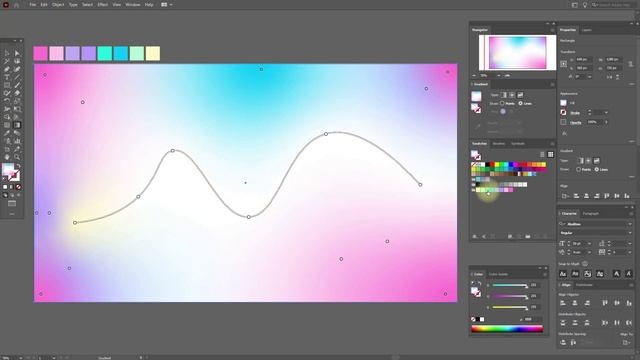Click Horizontal Align Center in Align panel
Screen dimensions: 640x360
coord(575,303)
